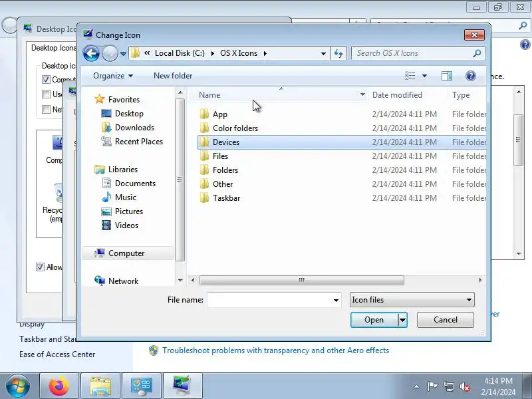Open Ease of Access Center link
The width and height of the screenshot is (532, 399).
(57, 354)
